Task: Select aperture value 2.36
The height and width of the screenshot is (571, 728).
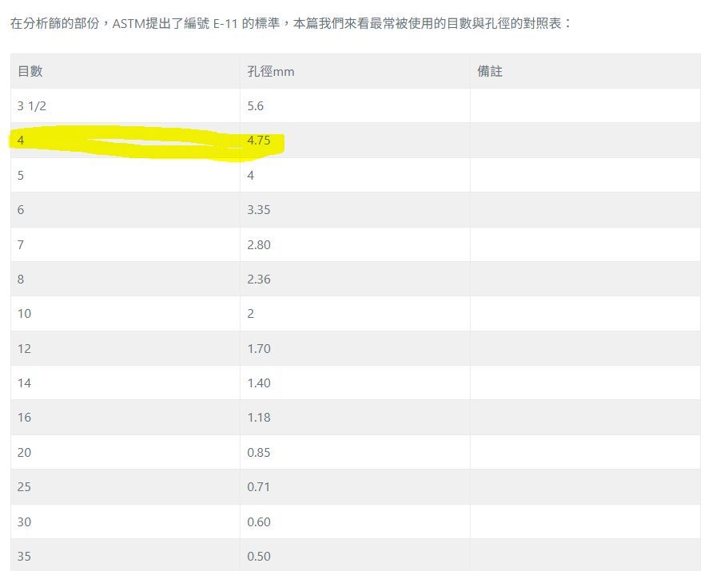Action: pos(259,279)
